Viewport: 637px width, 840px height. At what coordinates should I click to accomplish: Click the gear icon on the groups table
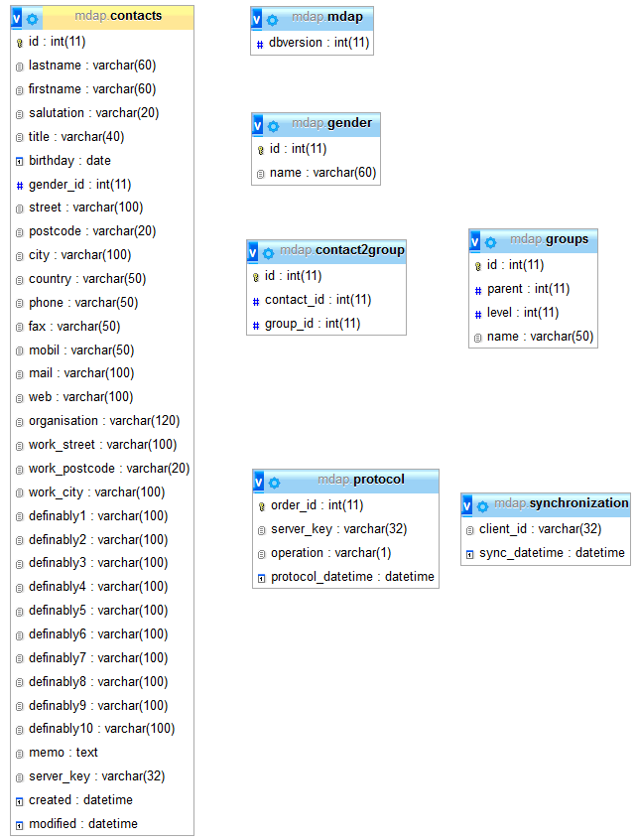coord(490,242)
